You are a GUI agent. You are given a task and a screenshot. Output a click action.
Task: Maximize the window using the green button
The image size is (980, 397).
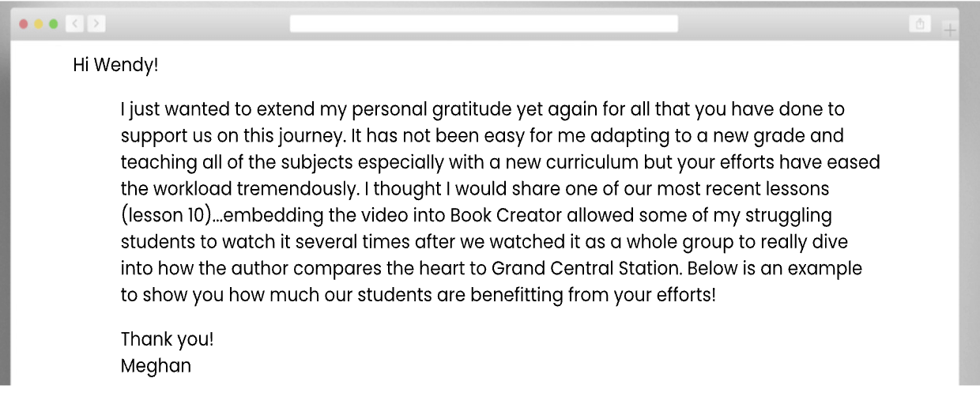[x=53, y=24]
